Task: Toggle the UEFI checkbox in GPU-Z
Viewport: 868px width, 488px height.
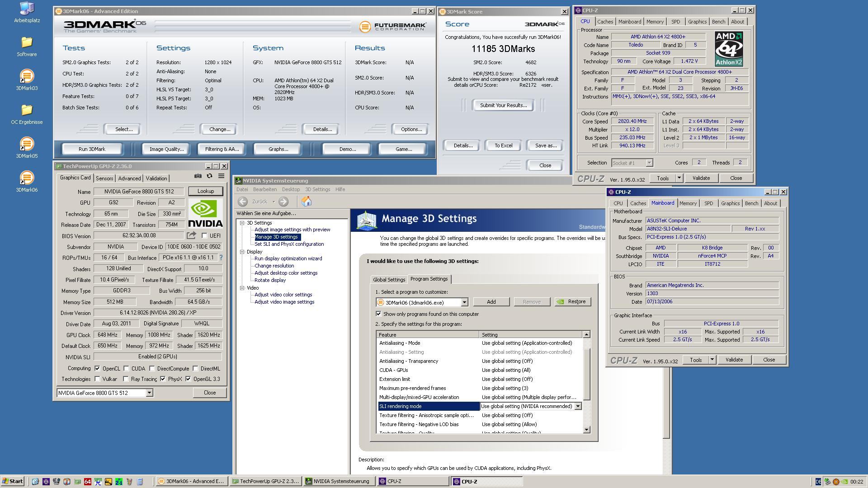Action: point(204,235)
